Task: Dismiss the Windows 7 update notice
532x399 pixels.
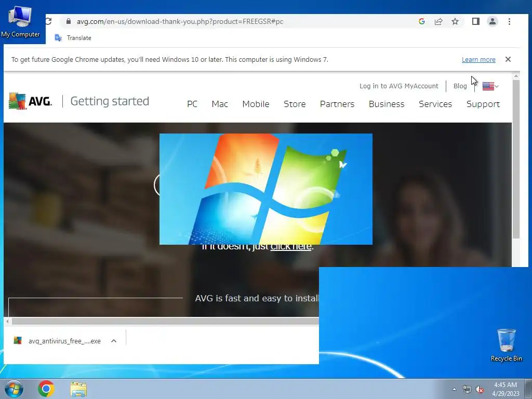Action: coord(508,59)
